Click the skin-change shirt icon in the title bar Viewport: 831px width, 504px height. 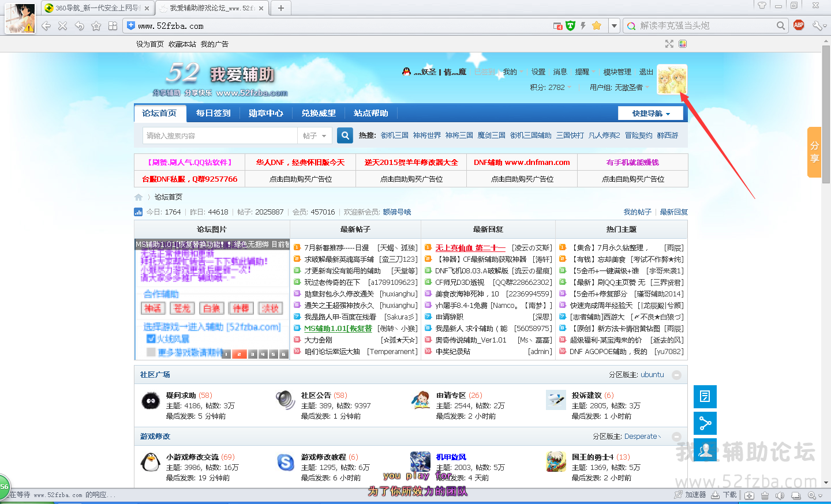coord(762,5)
